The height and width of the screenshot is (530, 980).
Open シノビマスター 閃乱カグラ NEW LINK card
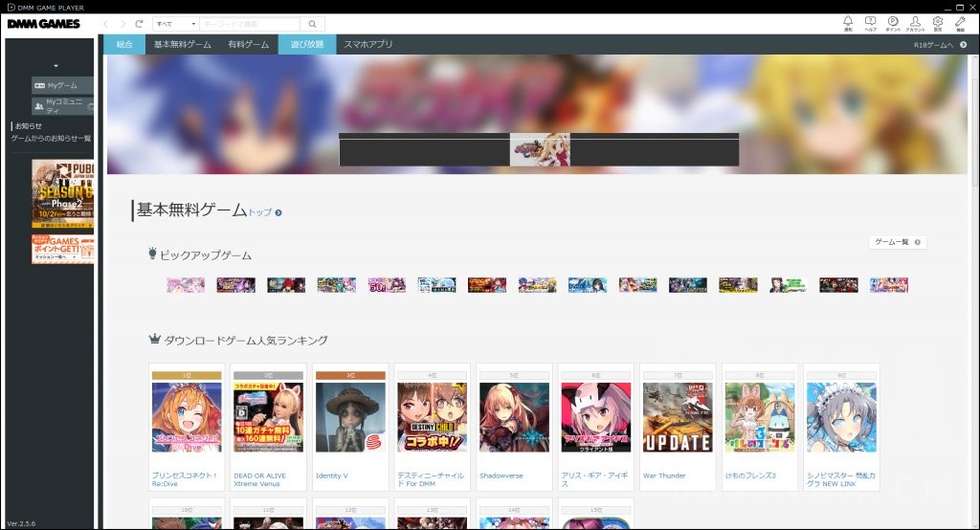point(841,428)
